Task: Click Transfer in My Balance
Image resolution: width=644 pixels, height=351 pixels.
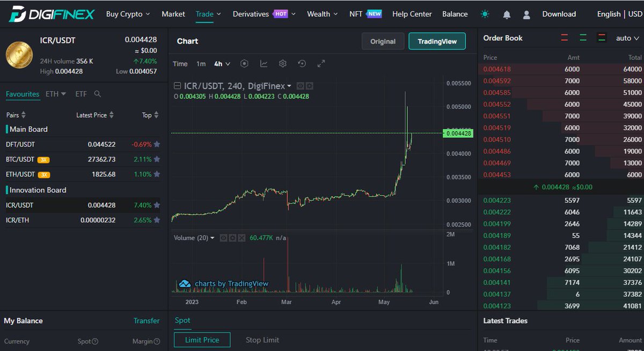Action: pos(147,321)
